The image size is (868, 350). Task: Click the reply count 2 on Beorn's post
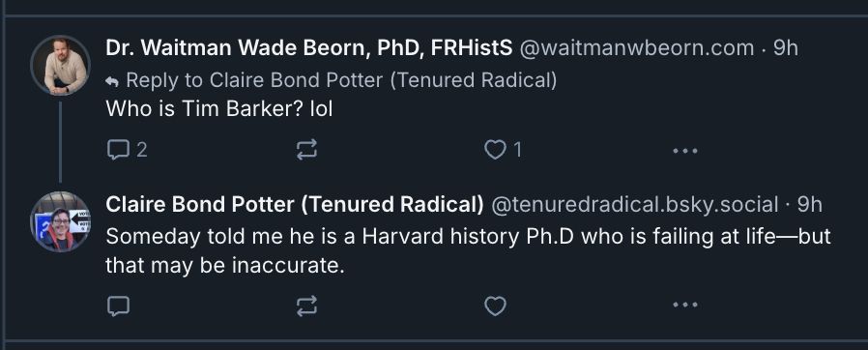click(x=142, y=150)
